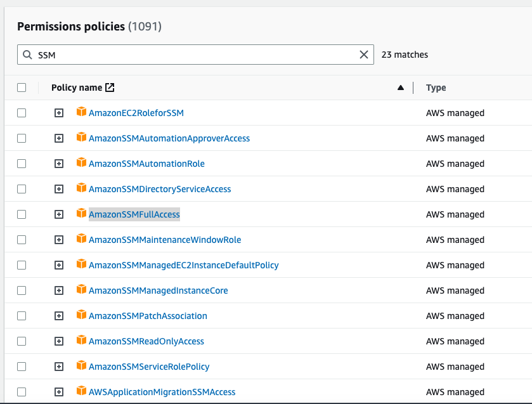Click the policy search input field

point(195,55)
